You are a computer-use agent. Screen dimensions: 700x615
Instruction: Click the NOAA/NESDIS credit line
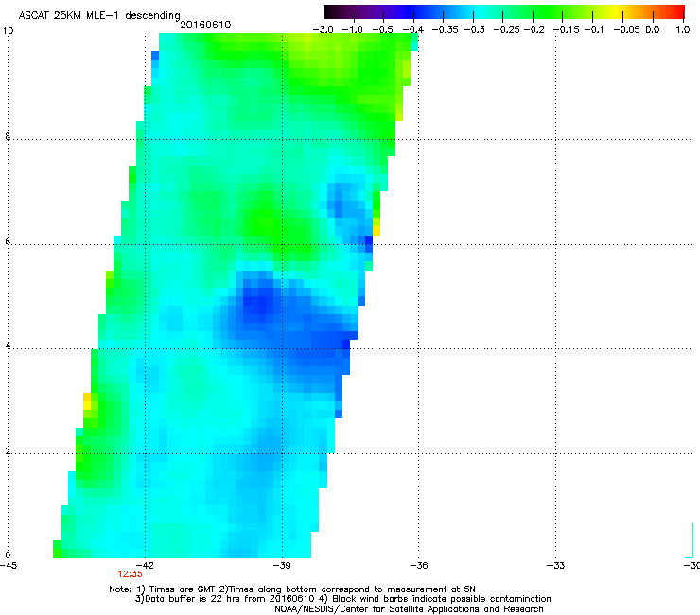409,609
